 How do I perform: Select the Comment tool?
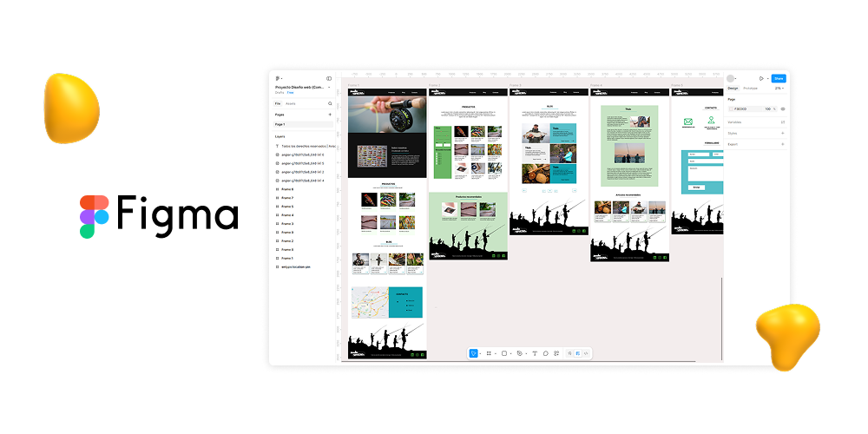pos(546,353)
